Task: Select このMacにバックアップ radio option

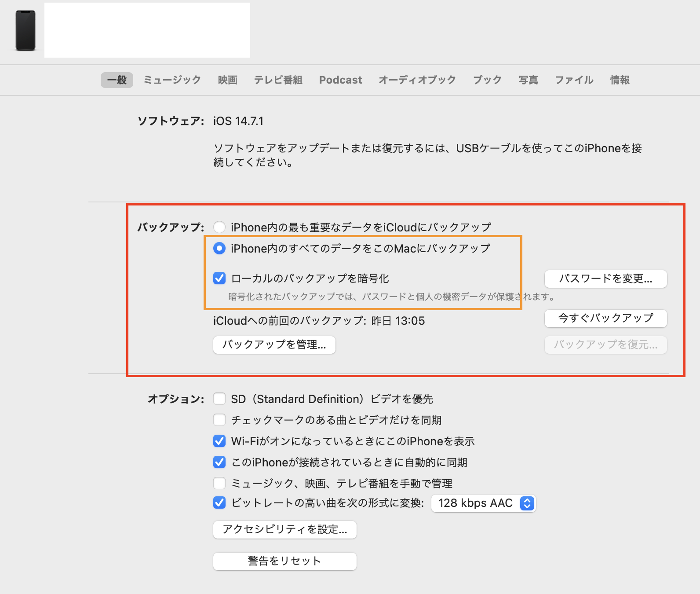Action: point(219,248)
